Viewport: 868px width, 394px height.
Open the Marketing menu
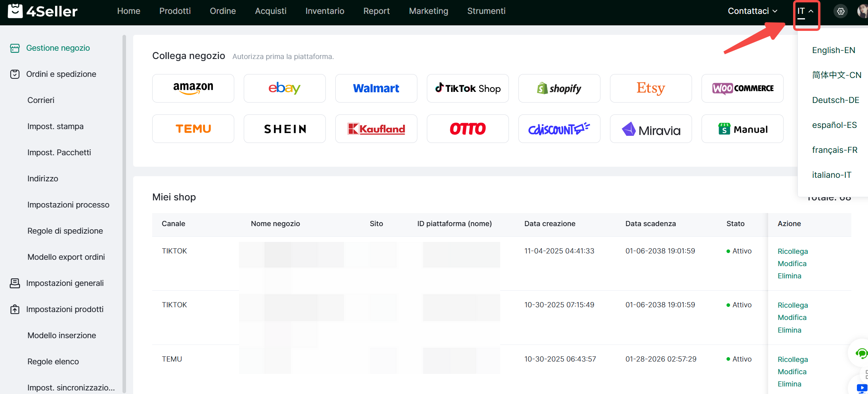coord(428,11)
